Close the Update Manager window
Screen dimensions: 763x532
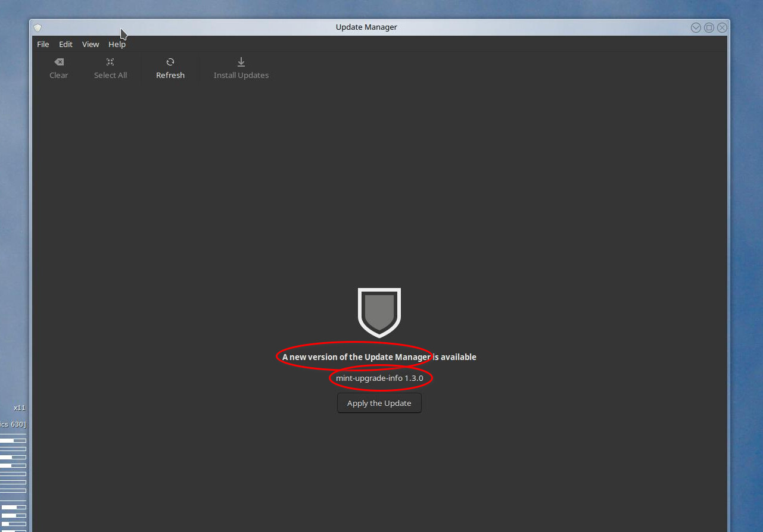tap(722, 27)
